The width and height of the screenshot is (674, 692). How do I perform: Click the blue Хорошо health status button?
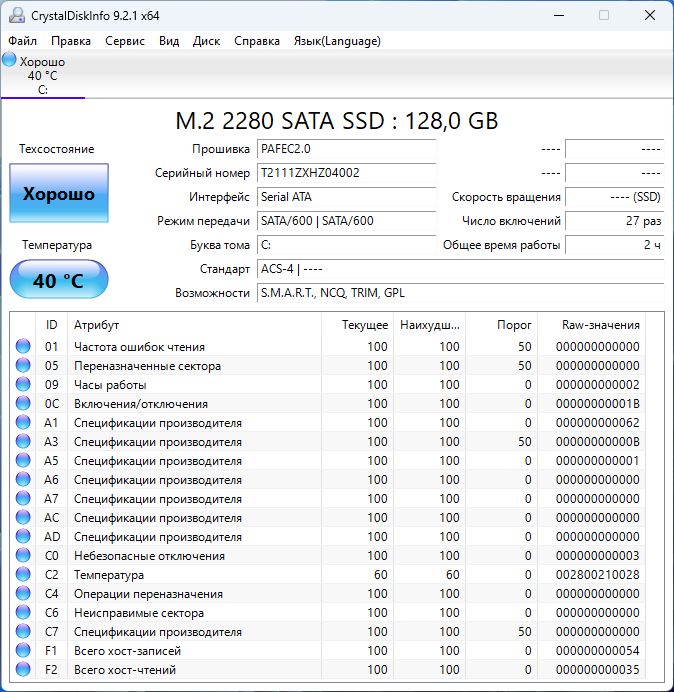coord(59,193)
